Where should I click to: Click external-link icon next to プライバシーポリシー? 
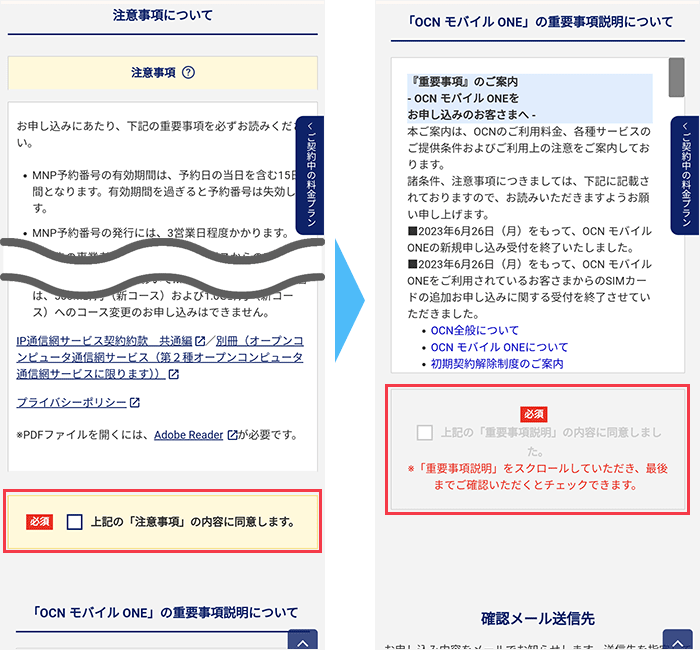click(135, 403)
